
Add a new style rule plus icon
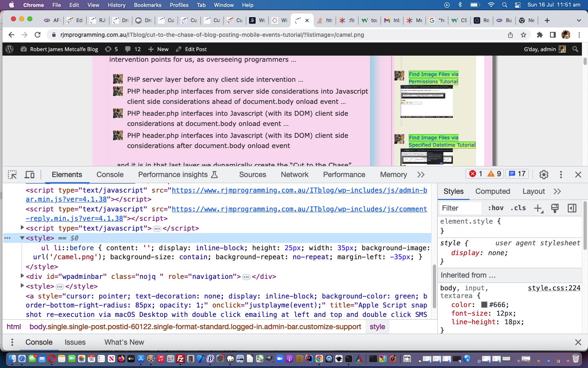tap(538, 208)
